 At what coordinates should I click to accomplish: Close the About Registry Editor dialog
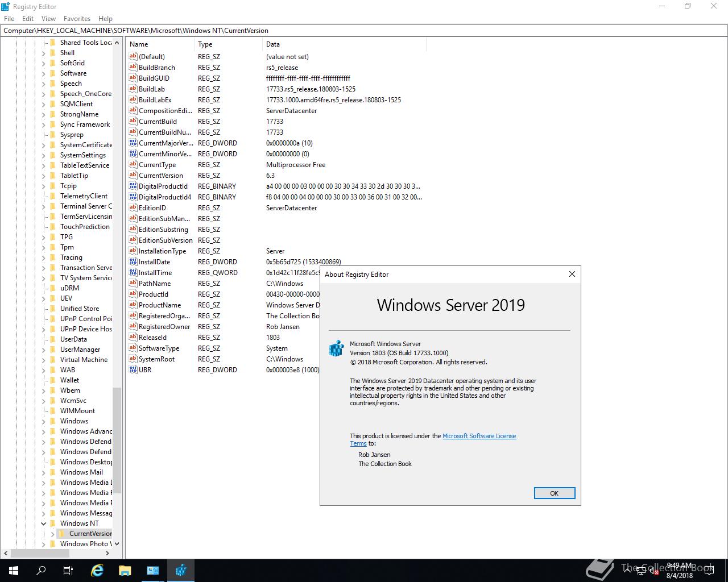572,274
